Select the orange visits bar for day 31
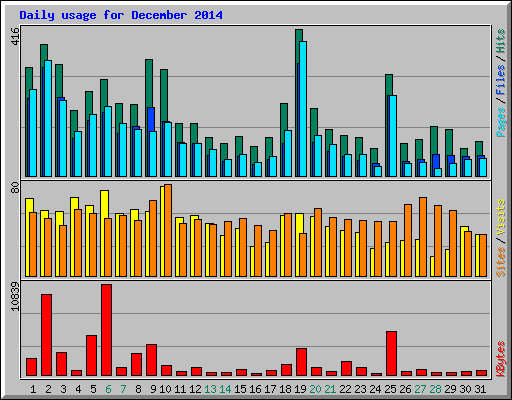The width and height of the screenshot is (512, 400). click(x=483, y=255)
